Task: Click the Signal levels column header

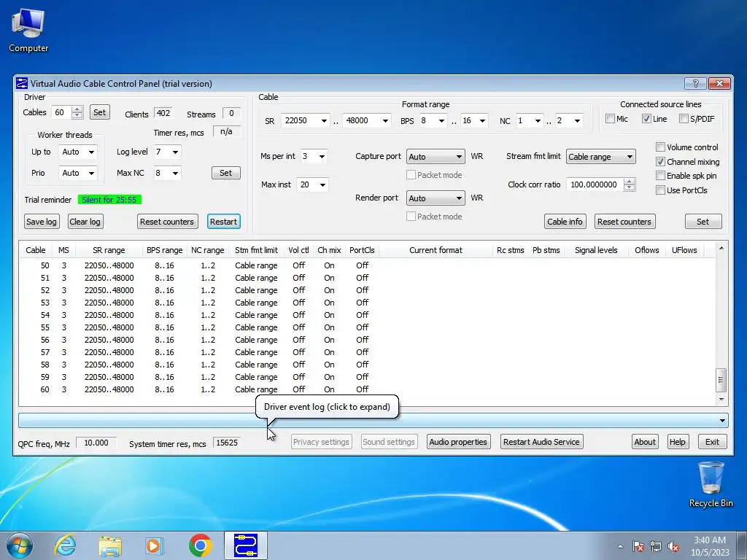Action: click(x=596, y=250)
